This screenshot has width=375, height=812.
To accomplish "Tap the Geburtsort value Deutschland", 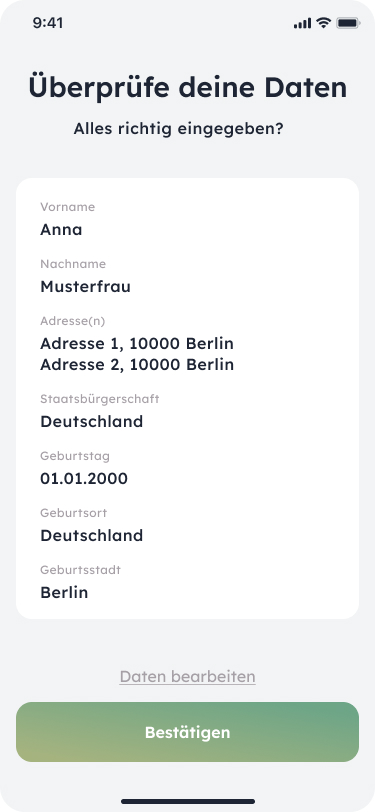I will point(92,535).
